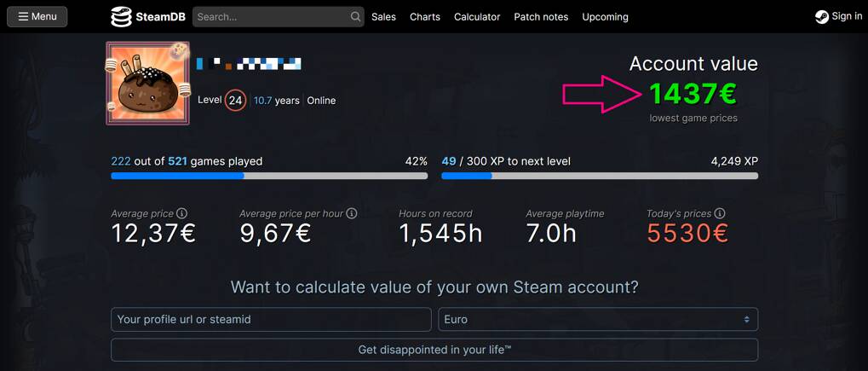Viewport: 868px width, 371px height.
Task: Click the Sign in link
Action: [847, 16]
